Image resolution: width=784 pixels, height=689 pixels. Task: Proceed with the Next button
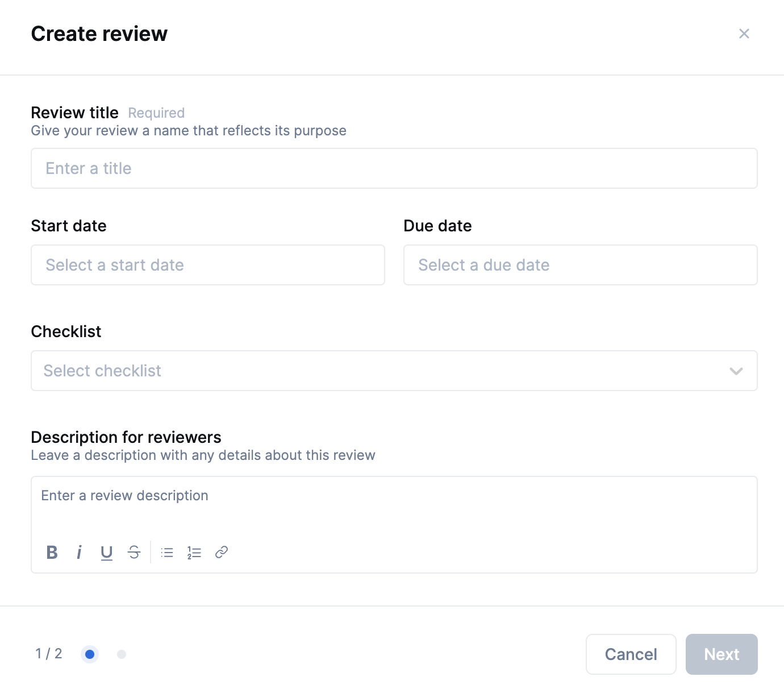click(x=722, y=654)
